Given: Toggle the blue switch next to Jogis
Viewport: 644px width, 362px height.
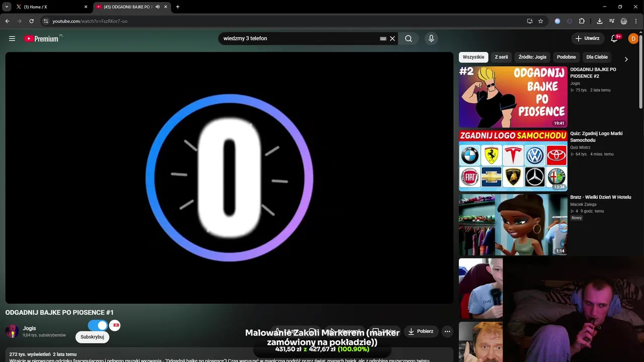Looking at the screenshot, I should (x=98, y=325).
